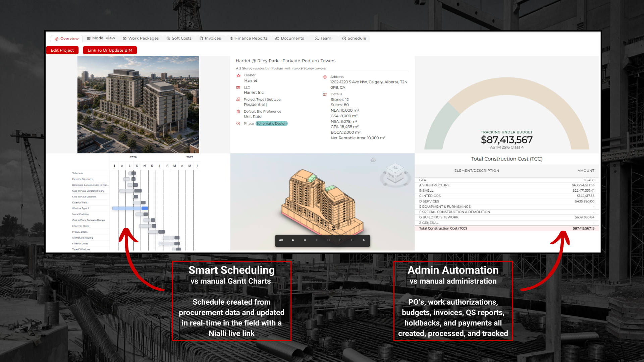The width and height of the screenshot is (644, 362).
Task: Click the AMOUNT column header
Action: pyautogui.click(x=586, y=171)
